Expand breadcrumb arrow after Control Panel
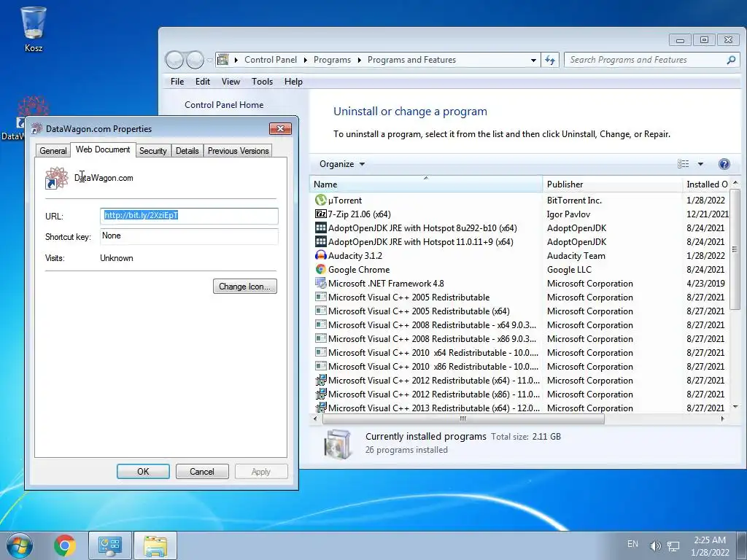Viewport: 747px width, 560px height. coord(305,60)
